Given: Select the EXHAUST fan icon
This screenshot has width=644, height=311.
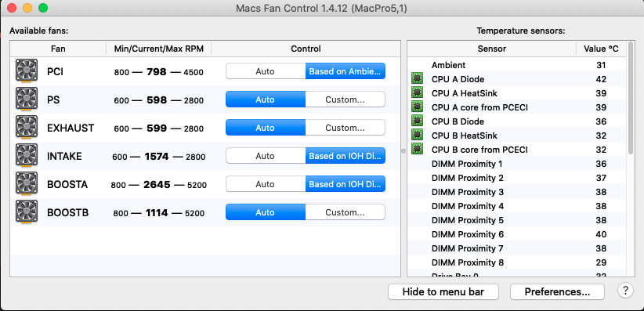Looking at the screenshot, I should click(x=27, y=127).
